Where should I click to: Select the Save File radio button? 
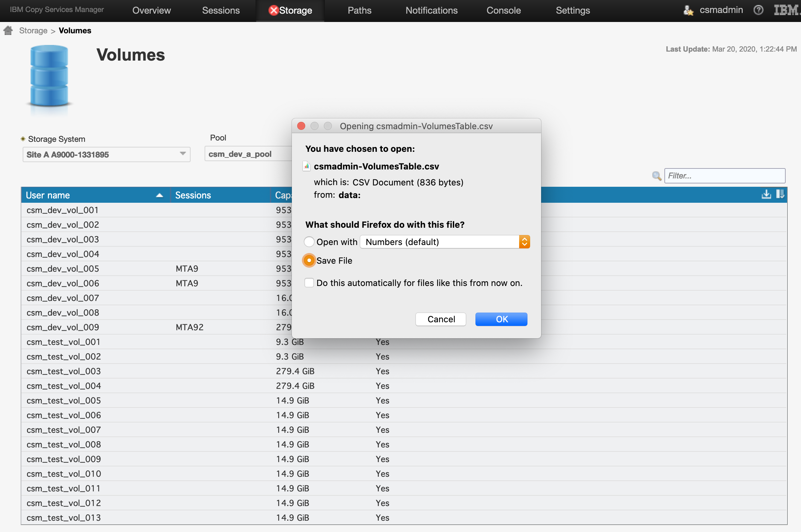(309, 261)
